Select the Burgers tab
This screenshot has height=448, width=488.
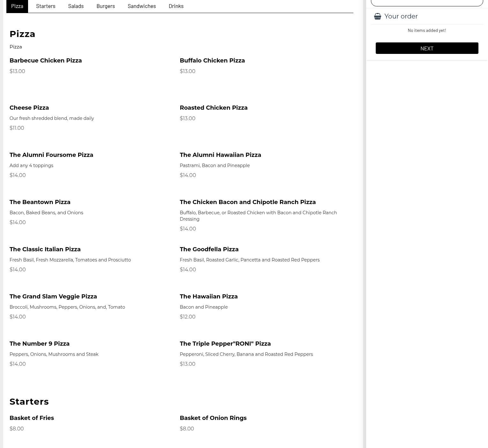coord(106,6)
